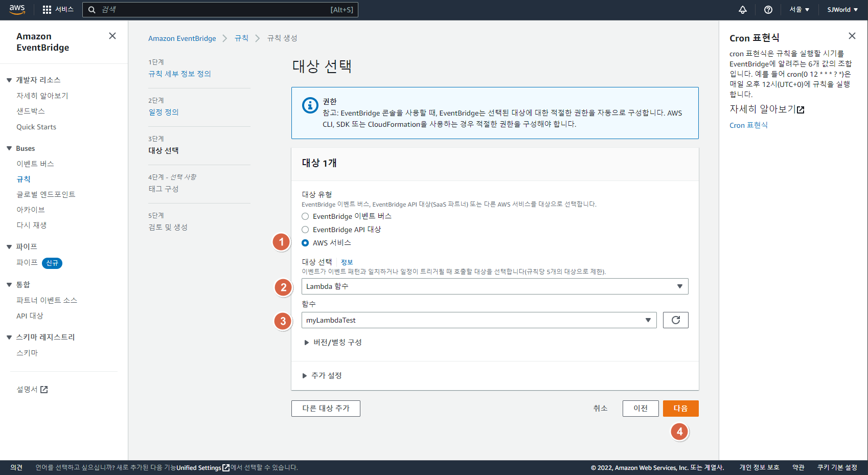Click the 다음 button

pos(680,409)
